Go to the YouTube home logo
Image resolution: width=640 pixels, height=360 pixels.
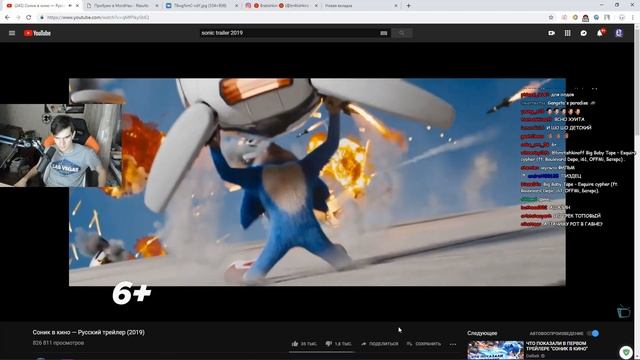coord(37,33)
